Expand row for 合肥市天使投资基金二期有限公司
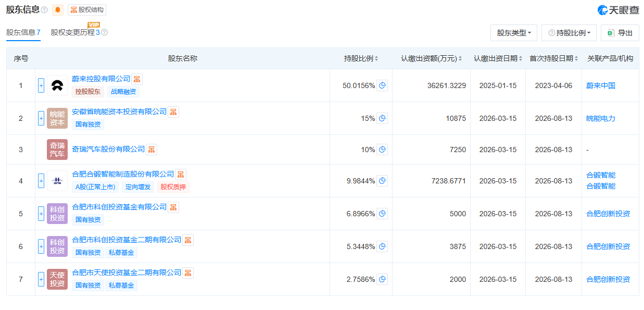Viewport: 644px width, 310px height. click(41, 279)
